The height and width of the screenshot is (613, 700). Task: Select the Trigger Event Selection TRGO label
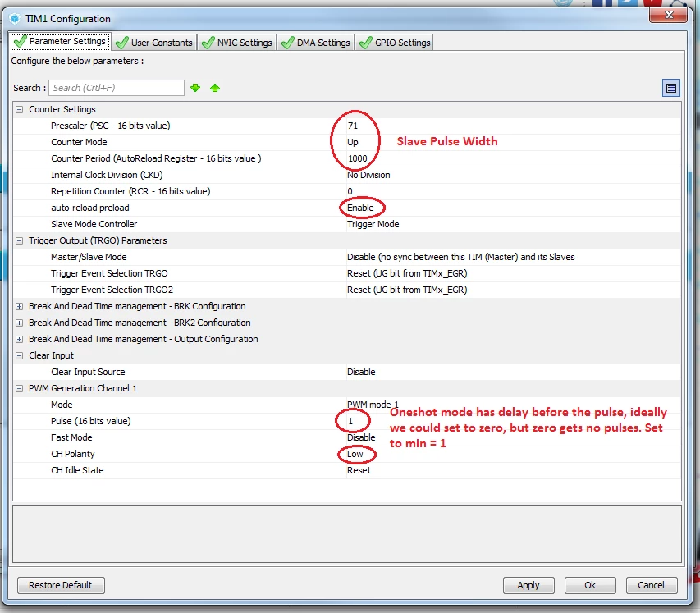tap(109, 274)
